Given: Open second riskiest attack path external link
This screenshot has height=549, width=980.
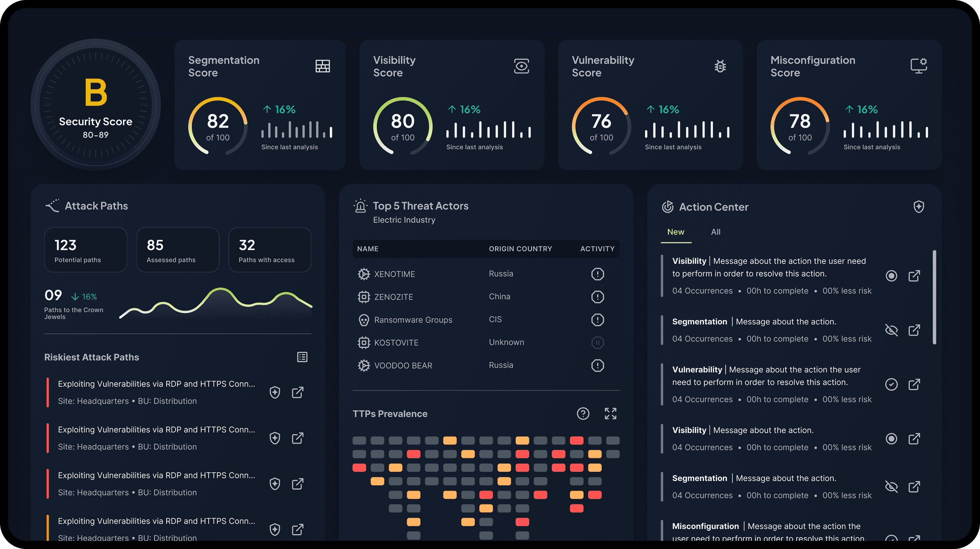Looking at the screenshot, I should tap(298, 438).
